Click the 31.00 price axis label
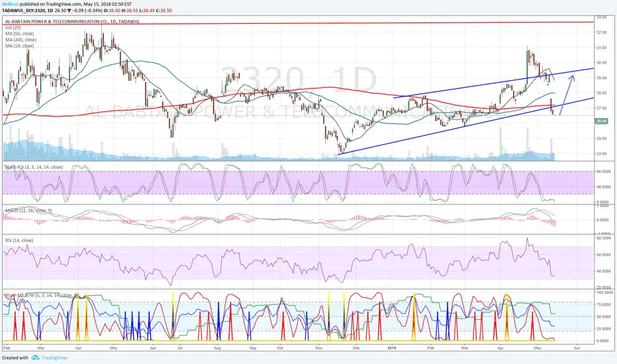The image size is (617, 364). tap(602, 48)
